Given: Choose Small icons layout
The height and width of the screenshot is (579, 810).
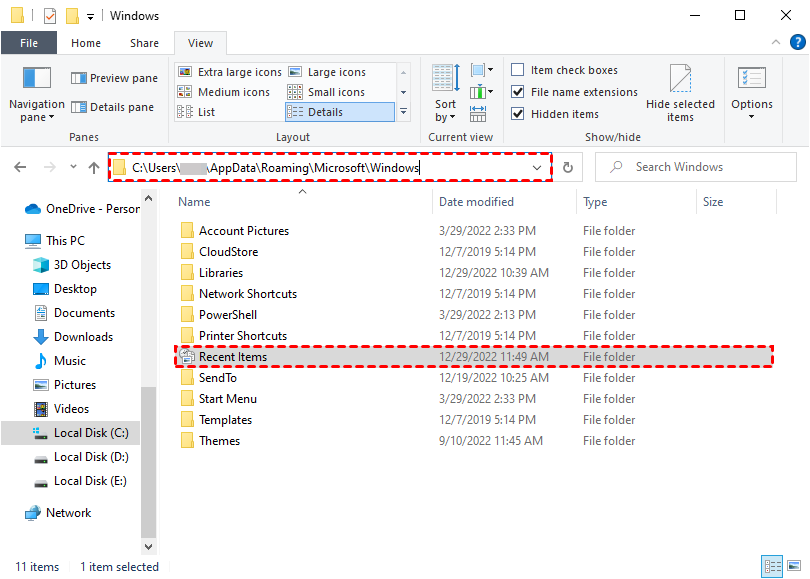Looking at the screenshot, I should click(x=326, y=92).
